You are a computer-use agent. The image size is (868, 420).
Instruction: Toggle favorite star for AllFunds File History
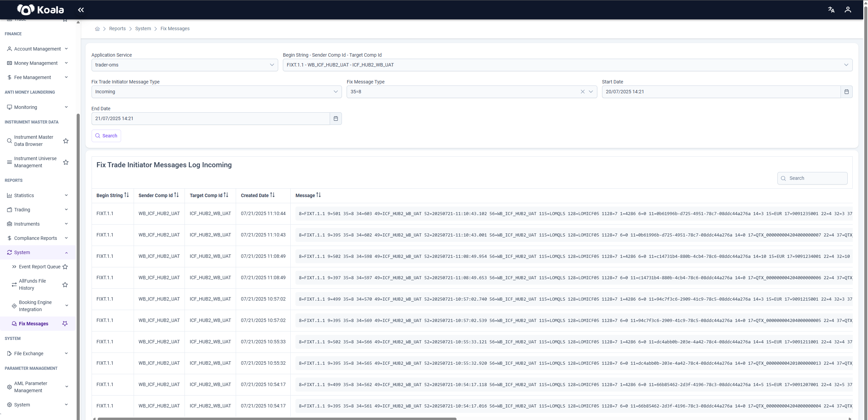[x=65, y=285]
